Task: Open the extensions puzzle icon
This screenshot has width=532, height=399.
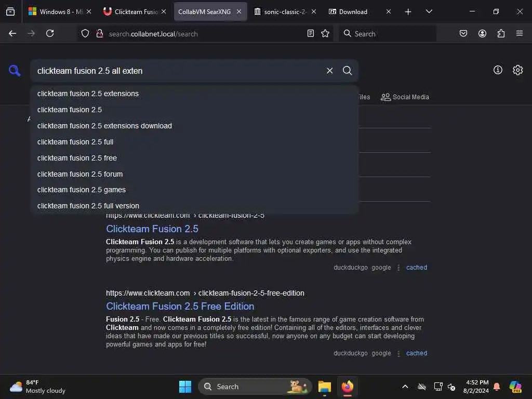Action: pos(501,33)
